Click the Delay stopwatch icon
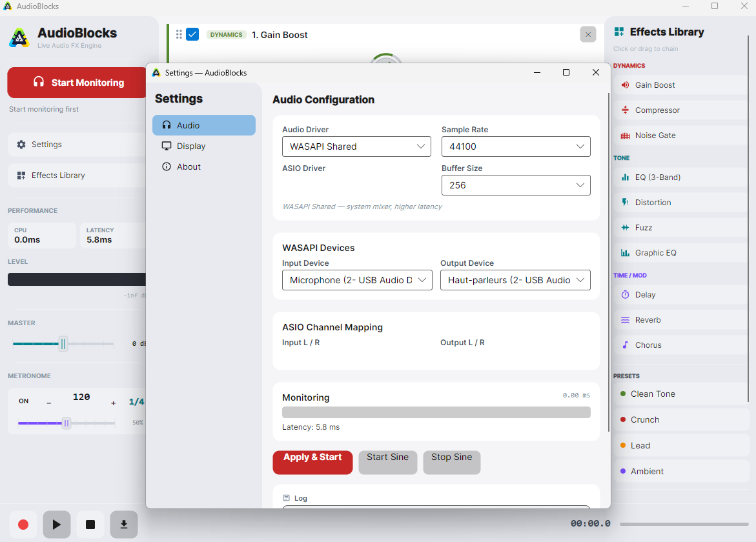 click(625, 294)
